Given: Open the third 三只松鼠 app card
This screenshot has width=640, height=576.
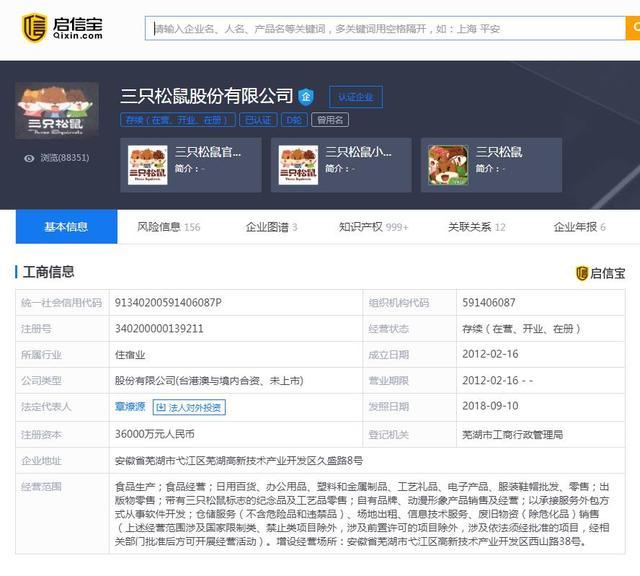Looking at the screenshot, I should 491,165.
